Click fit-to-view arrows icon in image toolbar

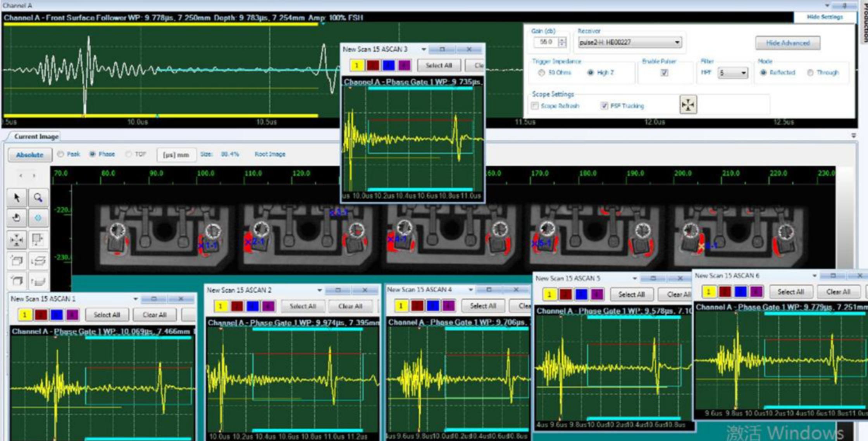click(x=17, y=240)
